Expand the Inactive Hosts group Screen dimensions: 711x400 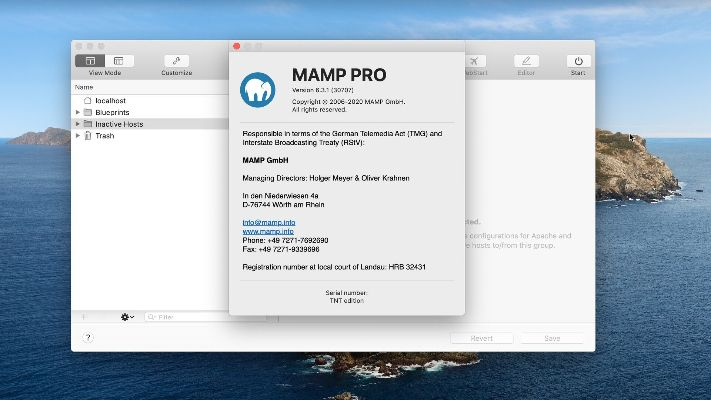[x=78, y=124]
